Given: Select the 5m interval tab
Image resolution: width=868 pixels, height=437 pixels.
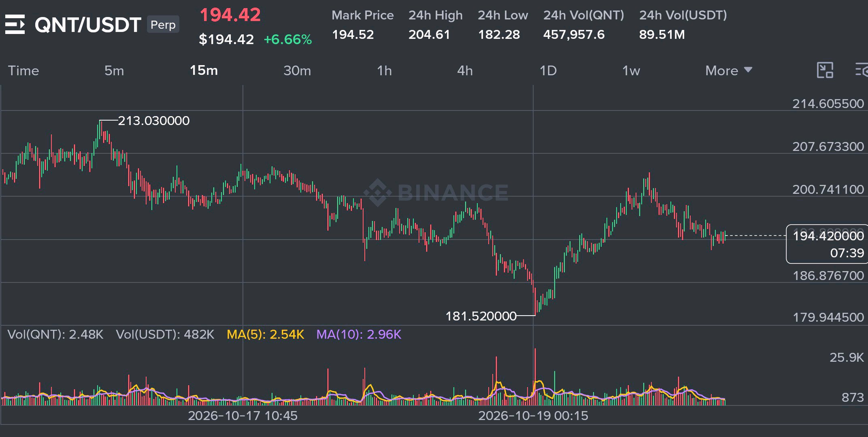Looking at the screenshot, I should (x=114, y=70).
